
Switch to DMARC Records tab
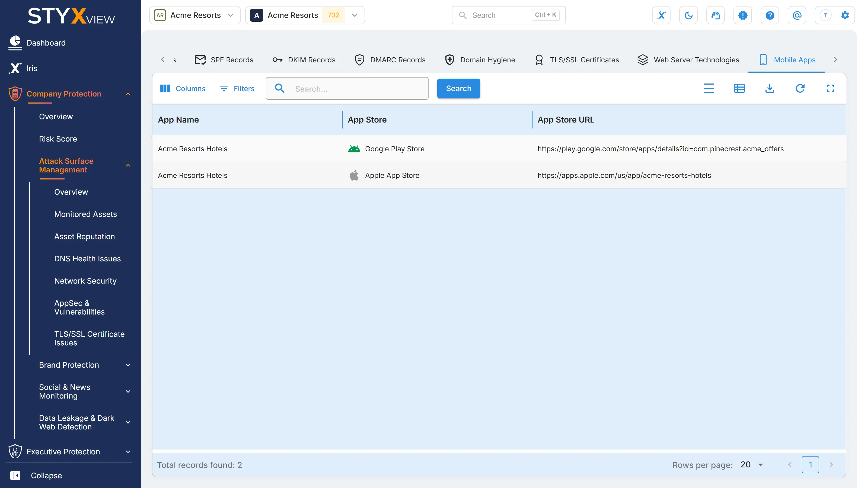(390, 60)
